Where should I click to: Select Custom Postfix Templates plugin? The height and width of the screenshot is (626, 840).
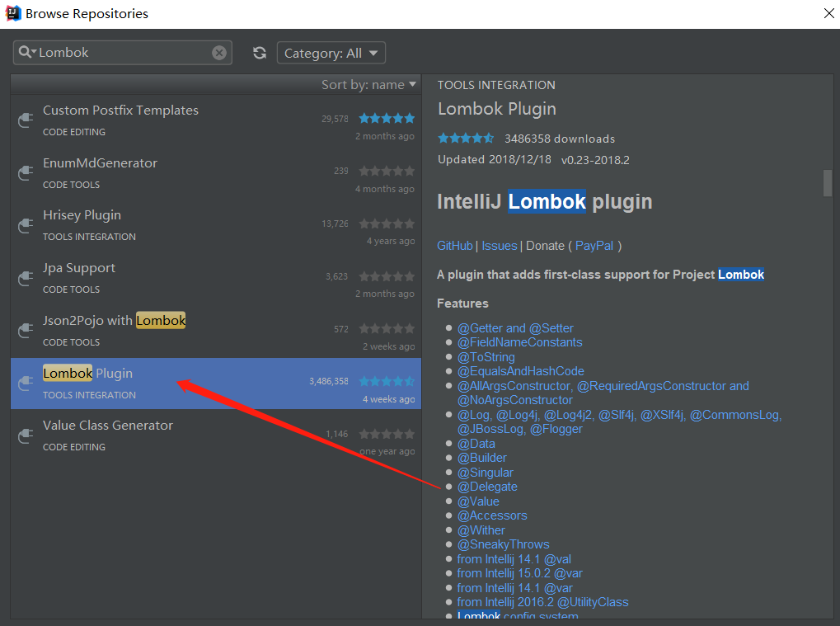click(216, 121)
